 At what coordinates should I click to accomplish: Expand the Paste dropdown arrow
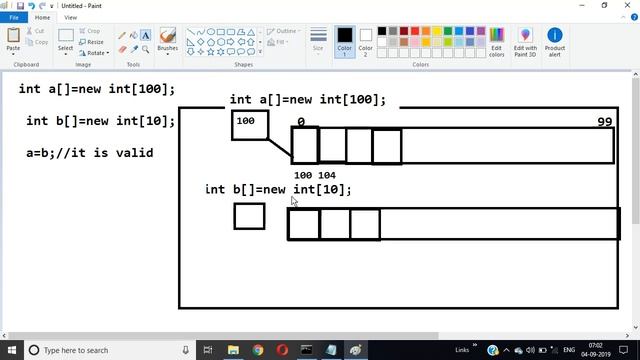pos(13,54)
